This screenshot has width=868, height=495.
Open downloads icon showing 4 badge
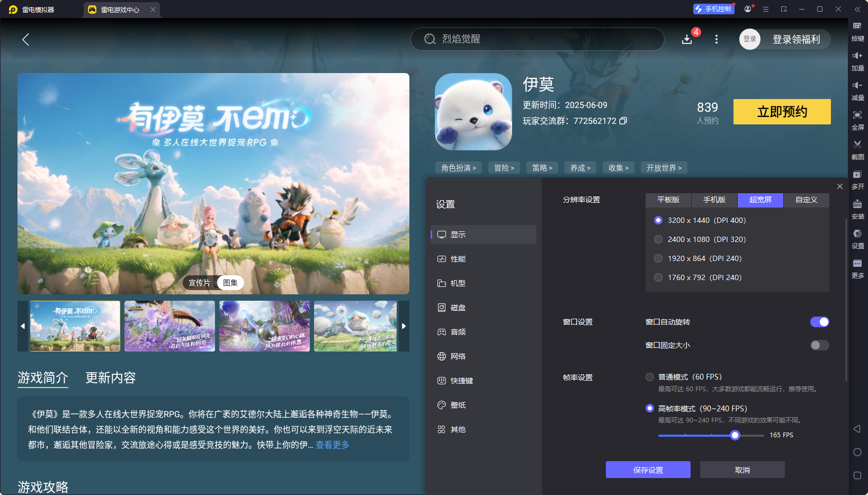pos(687,39)
